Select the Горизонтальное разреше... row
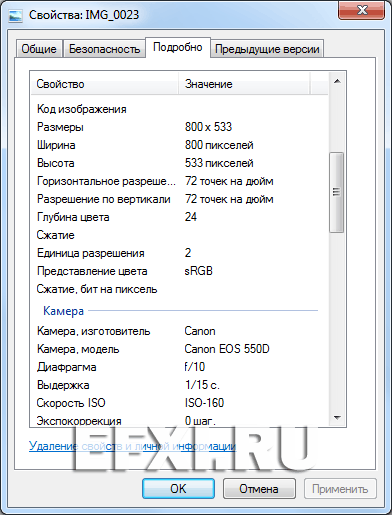Screen dimensions: 392x515 click(x=179, y=181)
